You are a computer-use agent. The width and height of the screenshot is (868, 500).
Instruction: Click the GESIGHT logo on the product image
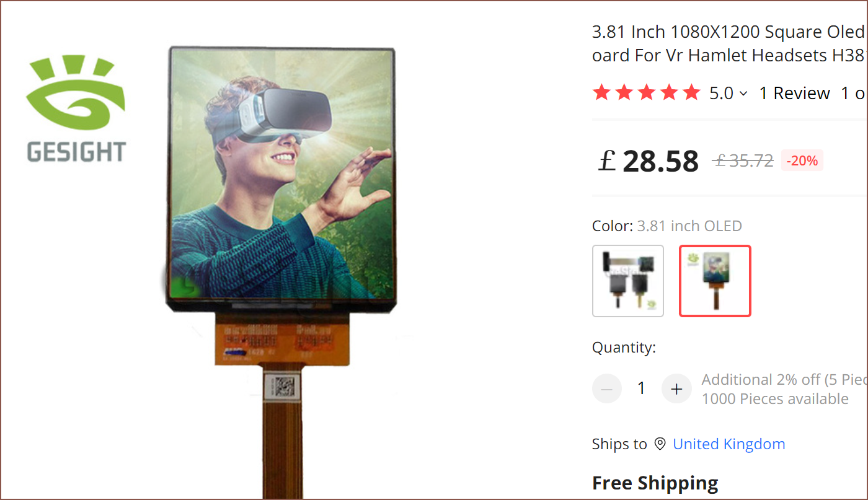coord(76,110)
